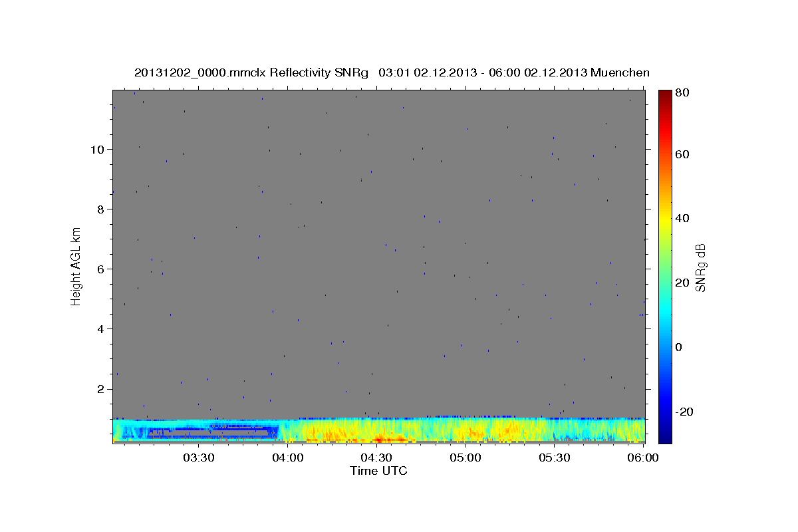This screenshot has height=532, width=798.
Task: Click the "SNRg dB" colorbar label
Action: [x=700, y=268]
